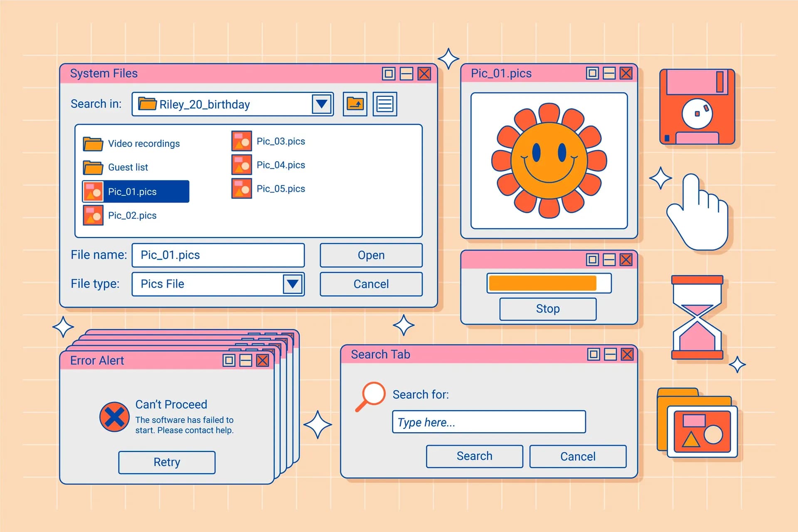Click the up-one-folder icon in System Files
Screen dimensions: 798x532
tap(355, 104)
